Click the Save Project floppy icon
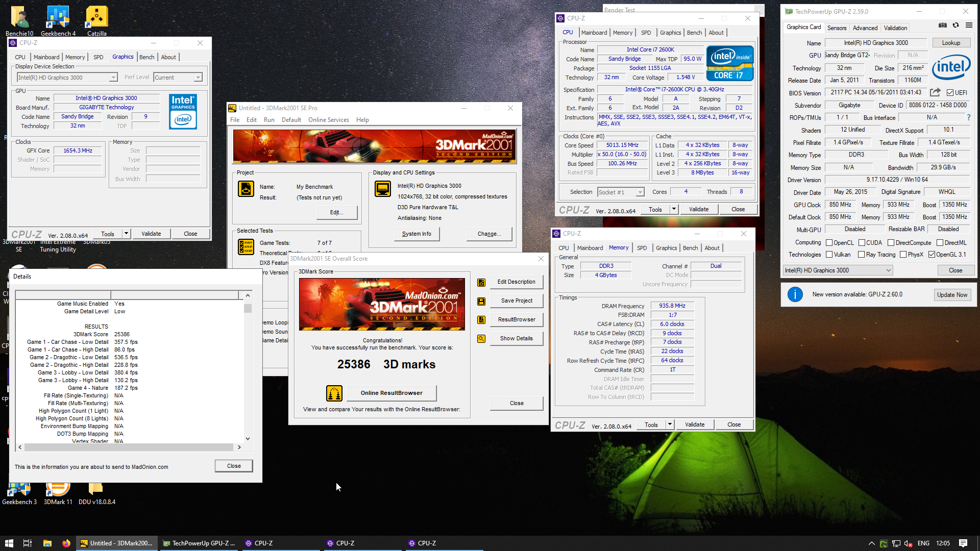 481,302
